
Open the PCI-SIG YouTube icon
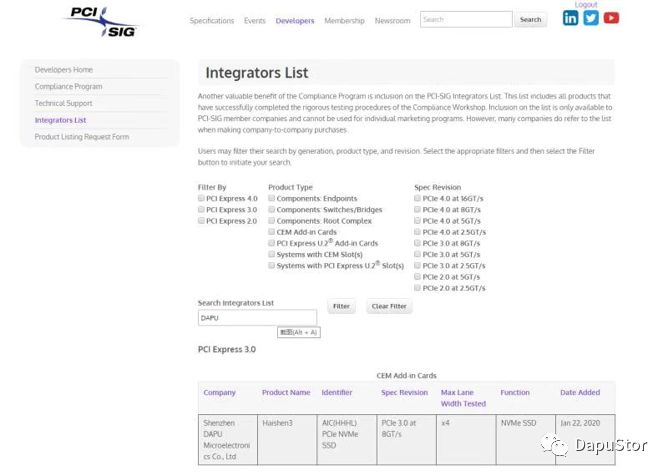611,18
